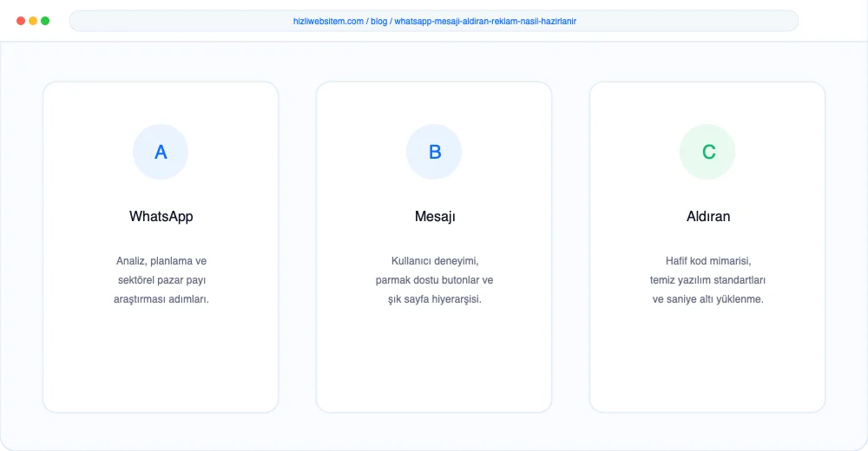Click the text 'Hafif kod mimarisi,'
The width and height of the screenshot is (868, 451).
tap(708, 261)
